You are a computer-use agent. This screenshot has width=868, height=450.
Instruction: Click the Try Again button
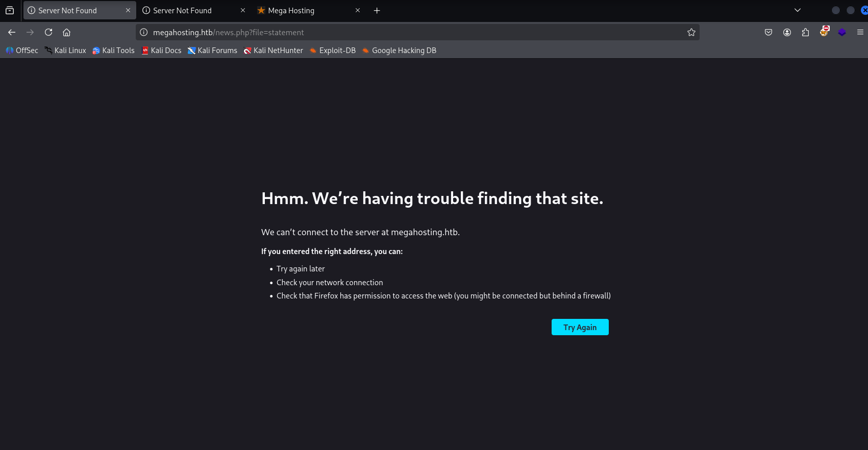(580, 327)
